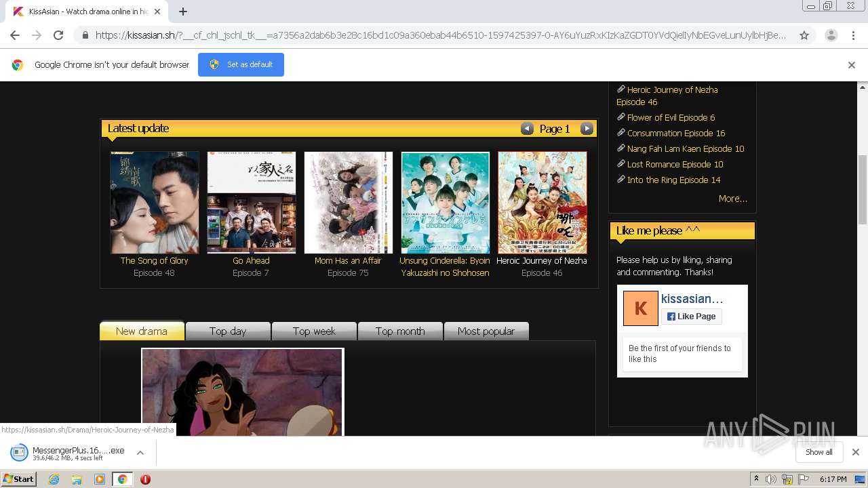This screenshot has height=488, width=868.
Task: Open Mom Has an Affair link
Action: 348,260
